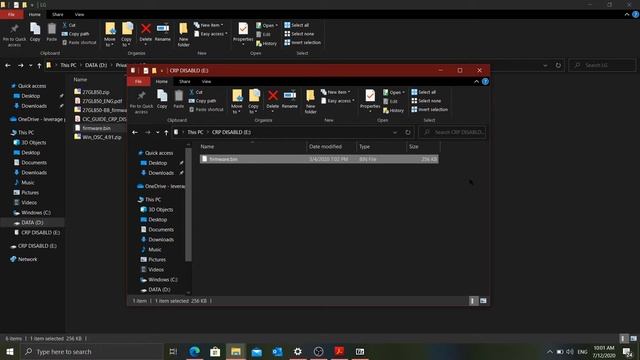
Task: Click Cut in CRP DISABLD window ribbon
Action: (x=196, y=92)
